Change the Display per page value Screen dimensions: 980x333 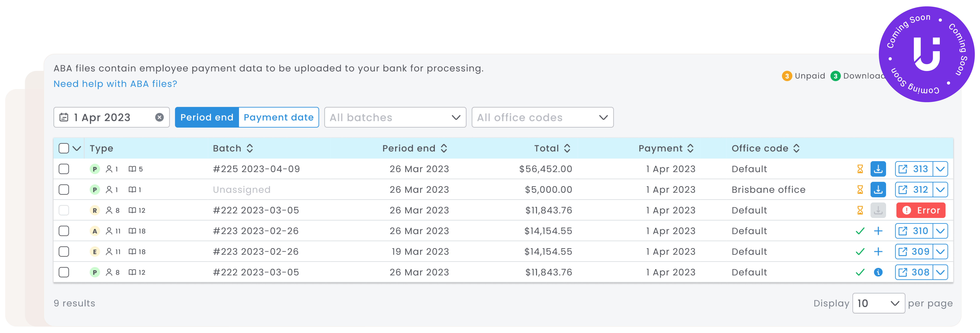(x=878, y=303)
